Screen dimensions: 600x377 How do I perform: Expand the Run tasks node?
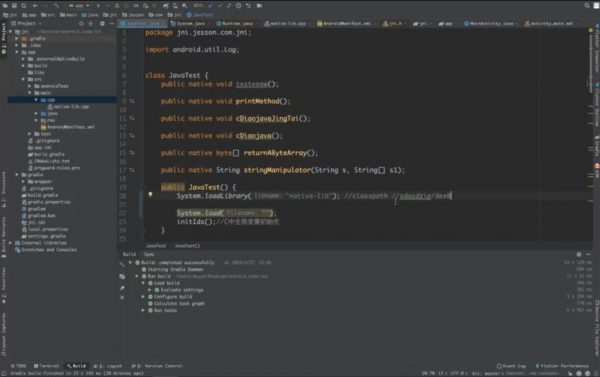pos(143,310)
